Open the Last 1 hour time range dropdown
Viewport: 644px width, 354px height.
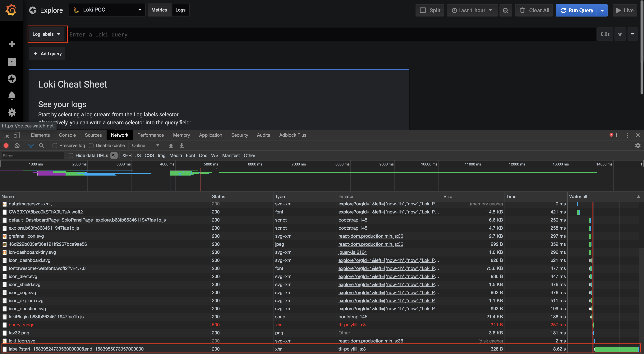point(472,10)
